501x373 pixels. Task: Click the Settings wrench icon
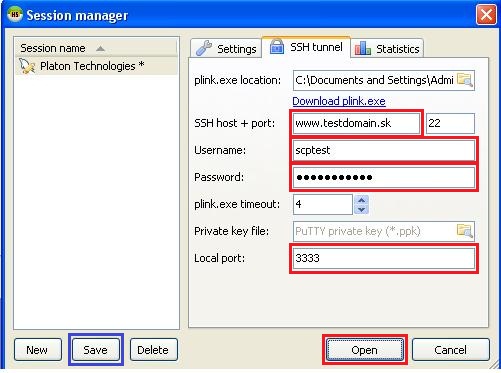click(204, 48)
